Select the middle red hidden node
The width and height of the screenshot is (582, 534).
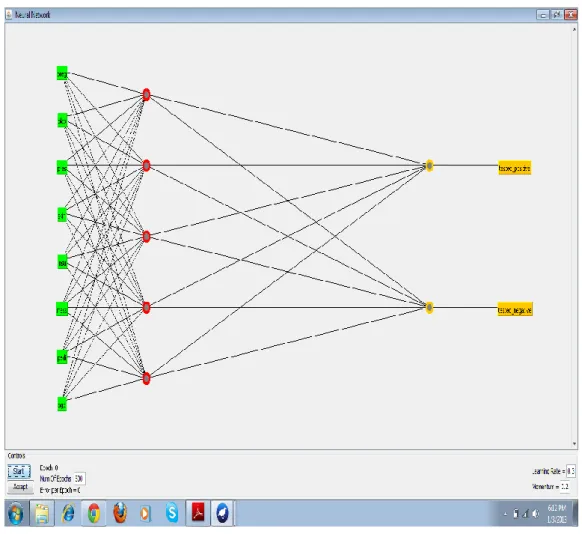146,236
